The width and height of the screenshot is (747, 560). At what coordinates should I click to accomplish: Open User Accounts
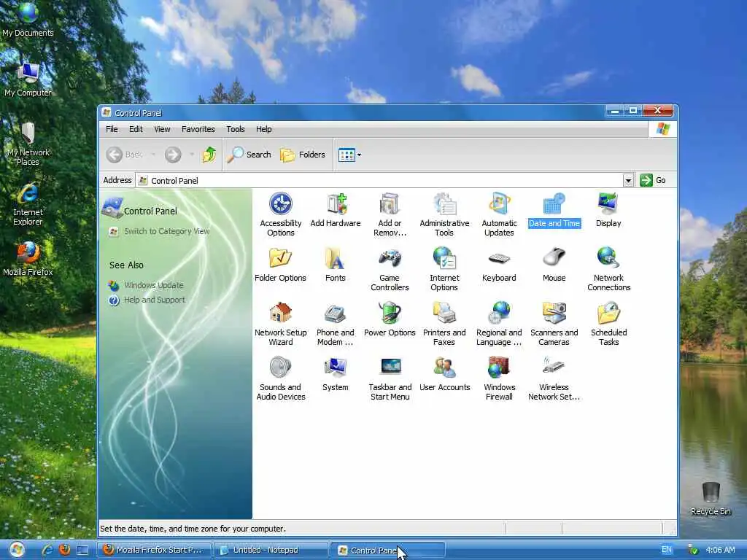pyautogui.click(x=444, y=374)
